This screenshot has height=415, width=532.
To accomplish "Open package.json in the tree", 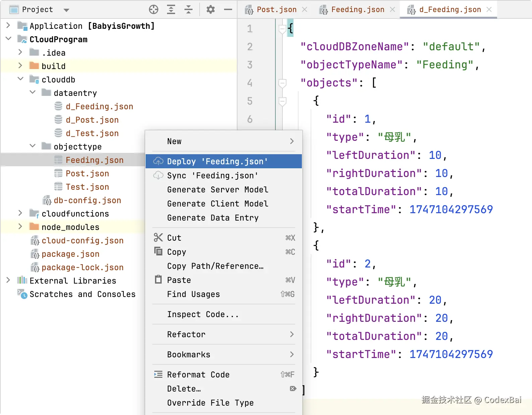I will (x=70, y=254).
